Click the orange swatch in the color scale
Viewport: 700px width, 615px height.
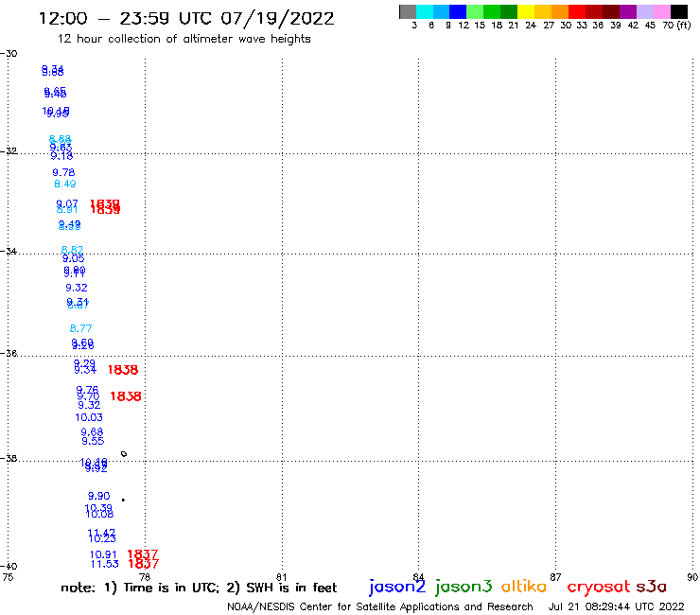tap(560, 11)
